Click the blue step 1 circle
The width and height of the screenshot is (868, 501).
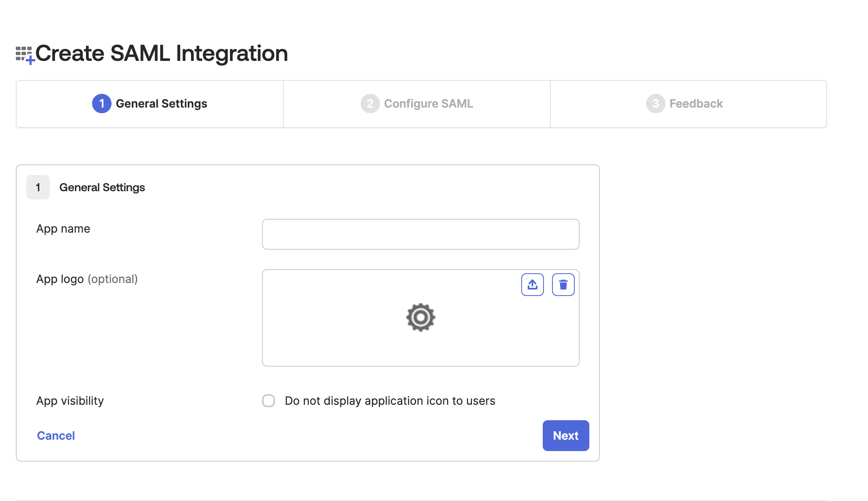coord(102,104)
